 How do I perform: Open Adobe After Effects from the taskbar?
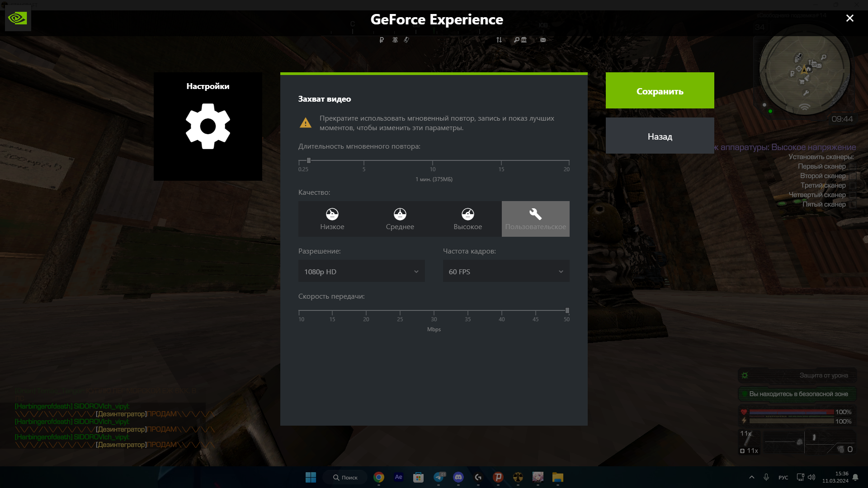coord(398,477)
